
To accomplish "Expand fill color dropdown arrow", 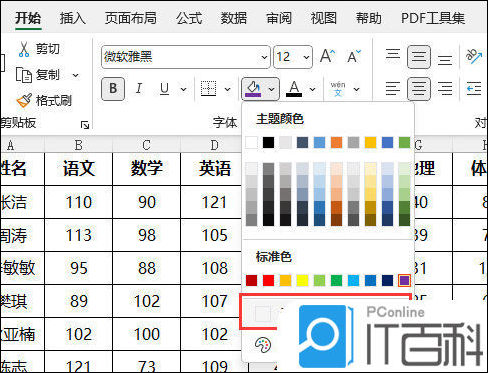I will tap(271, 89).
